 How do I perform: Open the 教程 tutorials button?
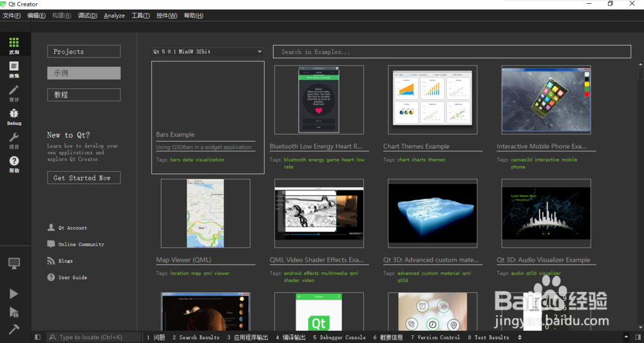coord(84,95)
